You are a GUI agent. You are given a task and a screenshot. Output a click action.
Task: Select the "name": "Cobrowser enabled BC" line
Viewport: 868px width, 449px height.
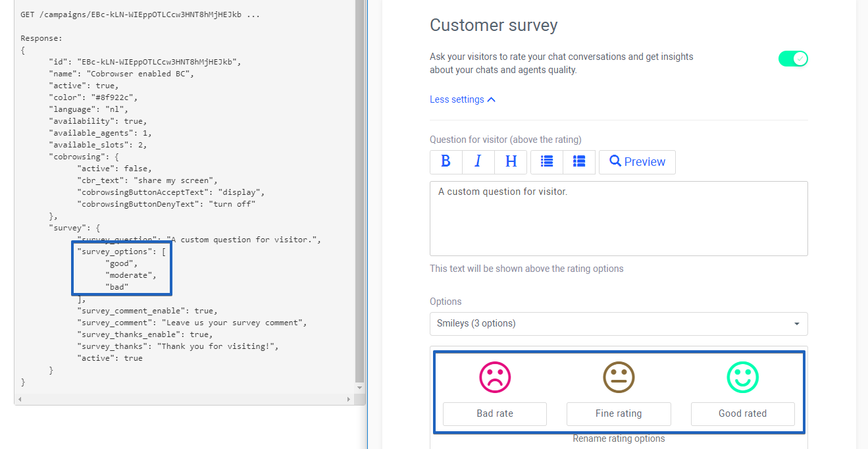coord(121,74)
